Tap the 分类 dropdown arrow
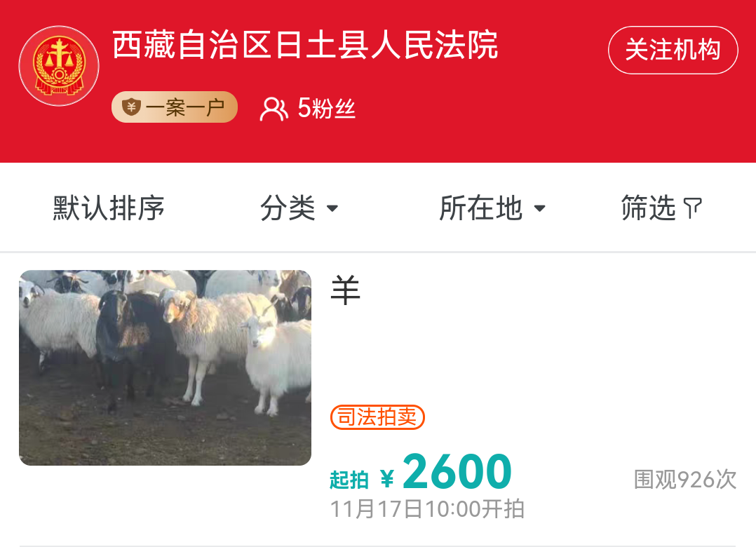 [332, 209]
